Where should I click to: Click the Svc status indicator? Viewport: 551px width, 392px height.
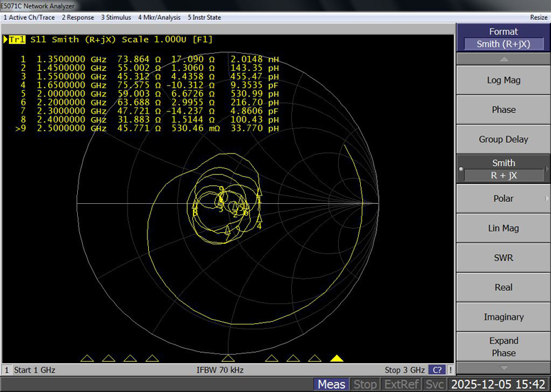435,384
